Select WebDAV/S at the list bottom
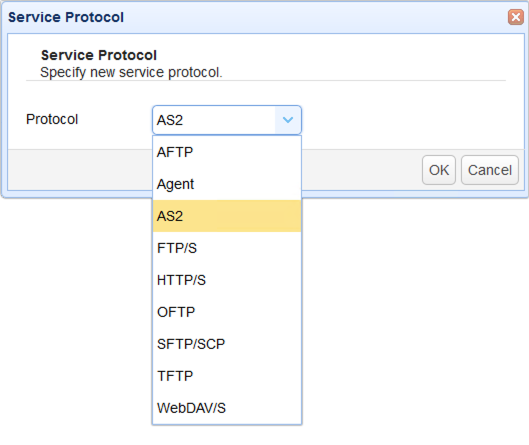This screenshot has width=529, height=445. point(227,408)
